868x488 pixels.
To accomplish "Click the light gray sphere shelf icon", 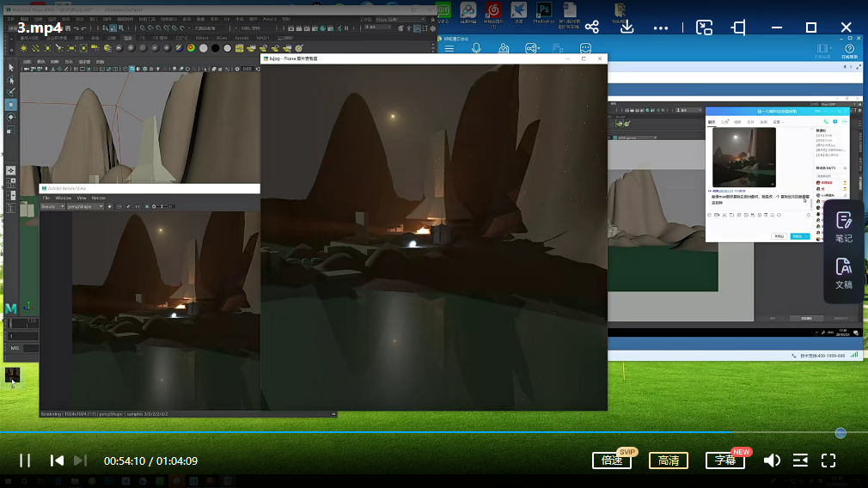I will coord(203,49).
